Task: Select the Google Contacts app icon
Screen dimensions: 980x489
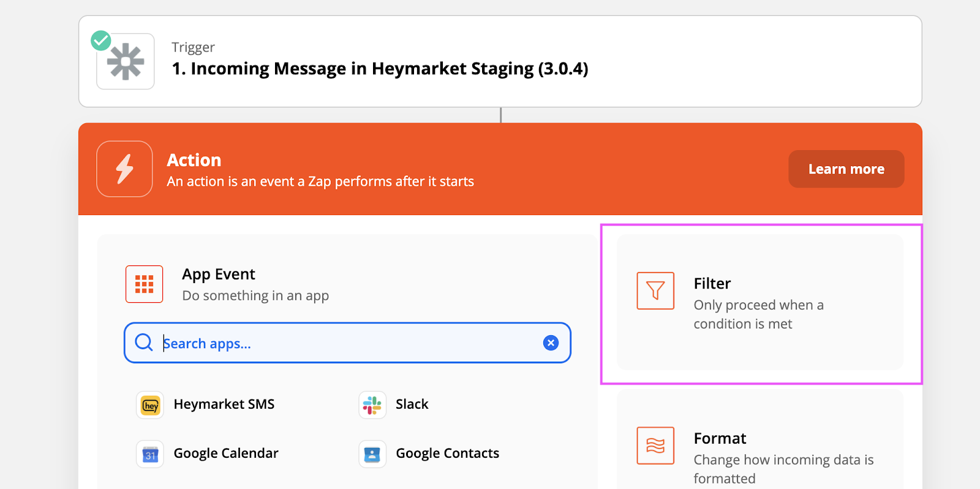Action: click(372, 454)
